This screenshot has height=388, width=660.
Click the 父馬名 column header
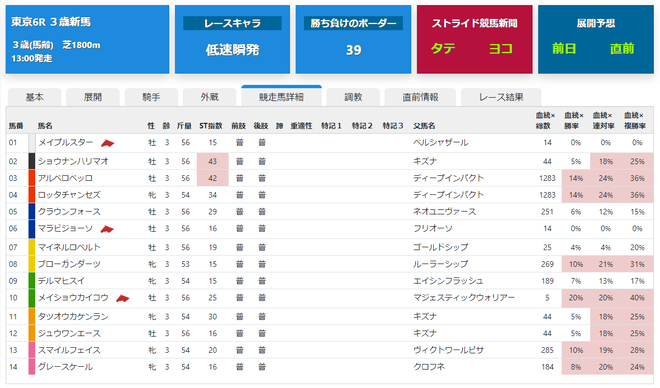tap(424, 126)
